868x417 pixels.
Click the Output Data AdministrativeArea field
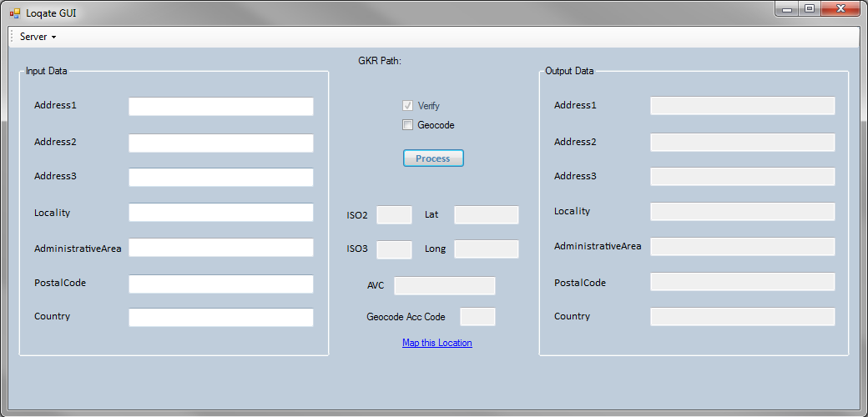pyautogui.click(x=742, y=246)
